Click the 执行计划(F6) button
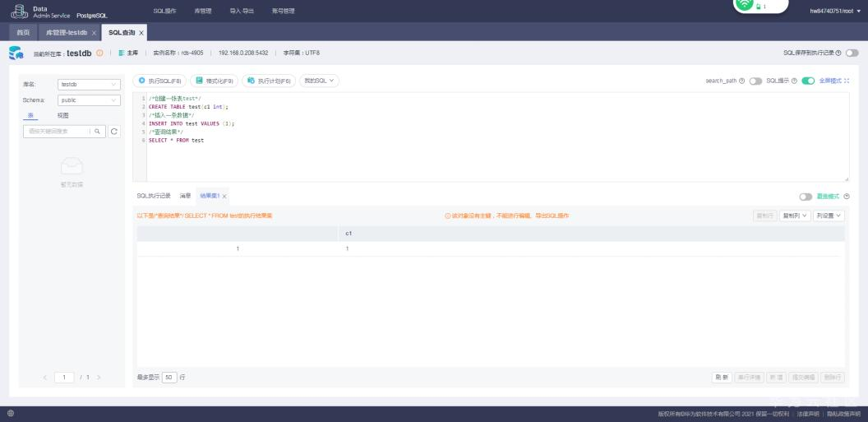 point(269,81)
